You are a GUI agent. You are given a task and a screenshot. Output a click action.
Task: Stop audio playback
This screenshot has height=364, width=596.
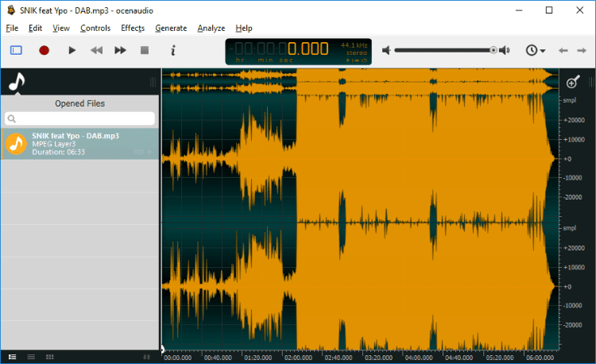[x=145, y=50]
